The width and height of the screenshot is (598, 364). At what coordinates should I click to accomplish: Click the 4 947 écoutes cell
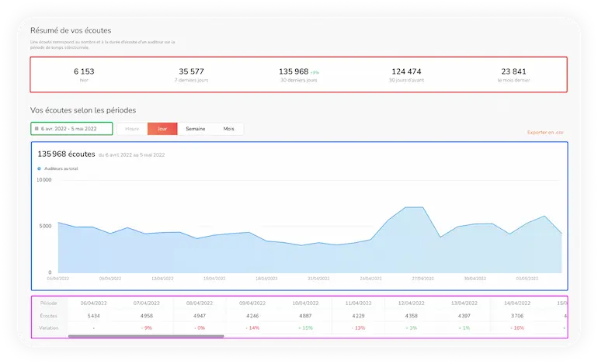(200, 316)
